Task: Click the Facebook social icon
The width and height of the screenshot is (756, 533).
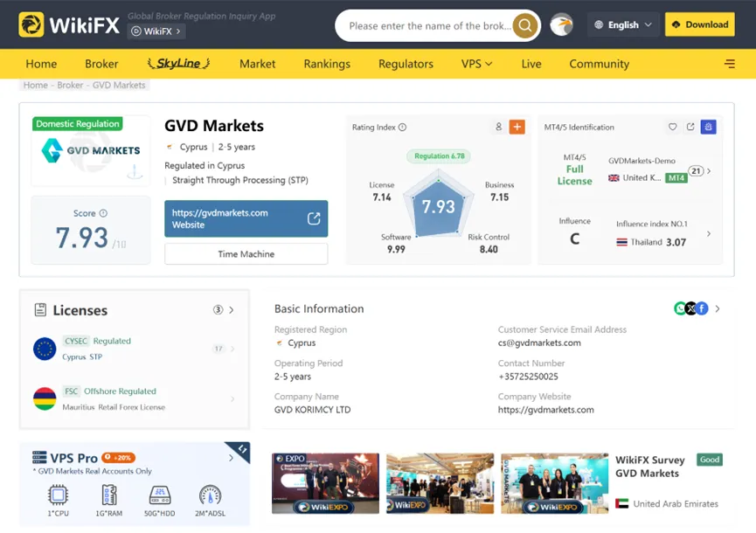Action: 702,308
